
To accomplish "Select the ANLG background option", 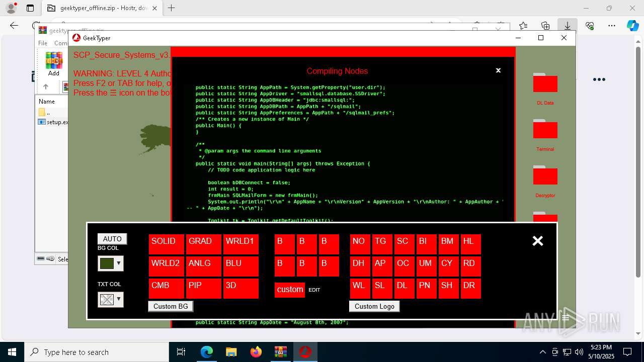I will (x=204, y=266).
